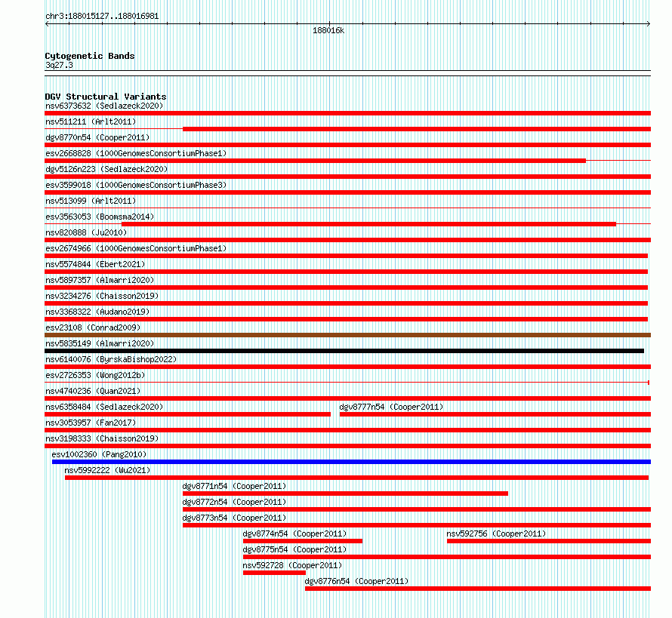Viewport: 672px width, 618px height.
Task: Click the red bar under nsv592756
Action: point(549,541)
